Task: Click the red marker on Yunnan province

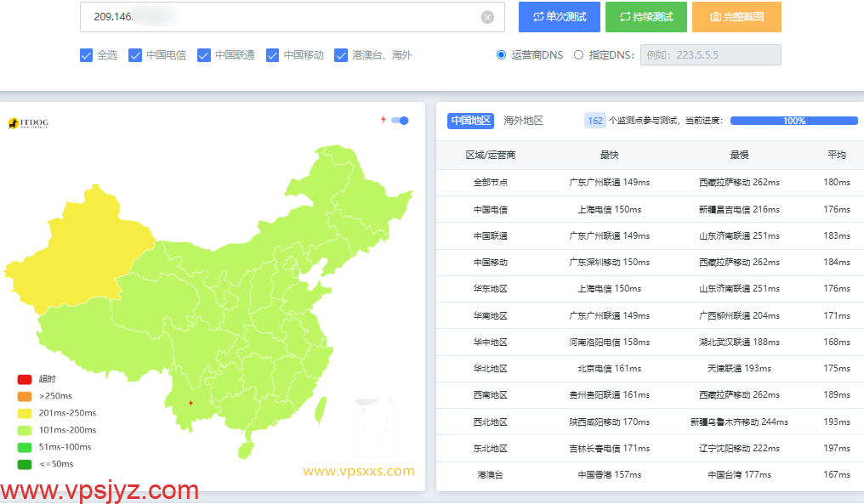Action: coord(190,403)
